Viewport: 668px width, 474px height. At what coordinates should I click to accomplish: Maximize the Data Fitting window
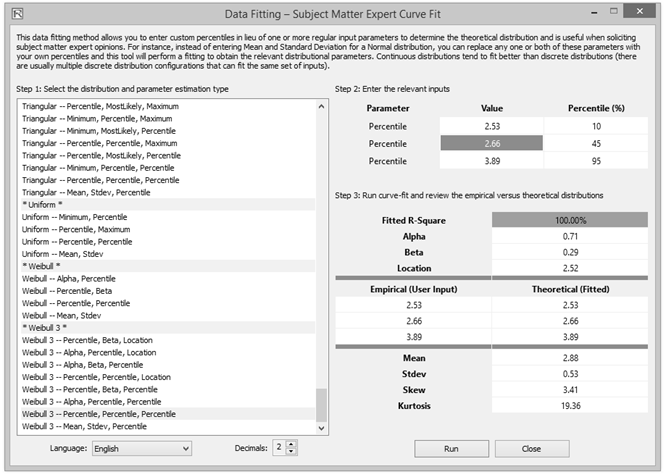pyautogui.click(x=613, y=11)
